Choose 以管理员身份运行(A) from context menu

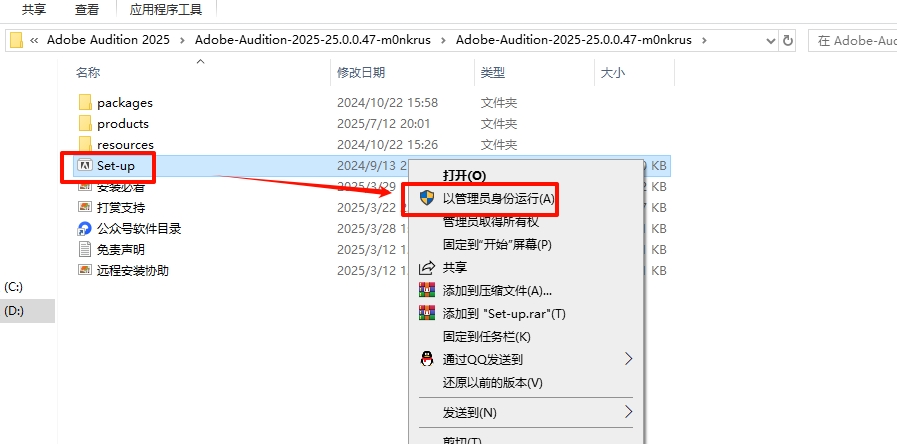498,199
